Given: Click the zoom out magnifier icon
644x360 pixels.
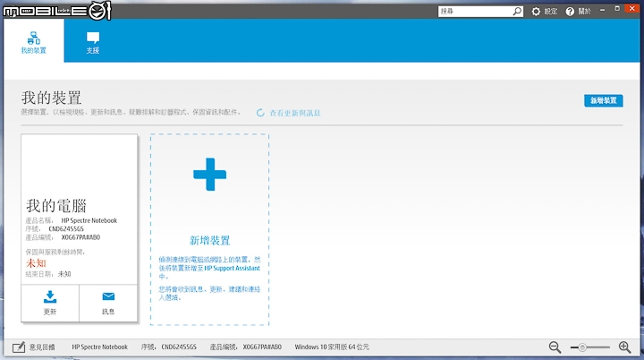Looking at the screenshot, I should (555, 347).
